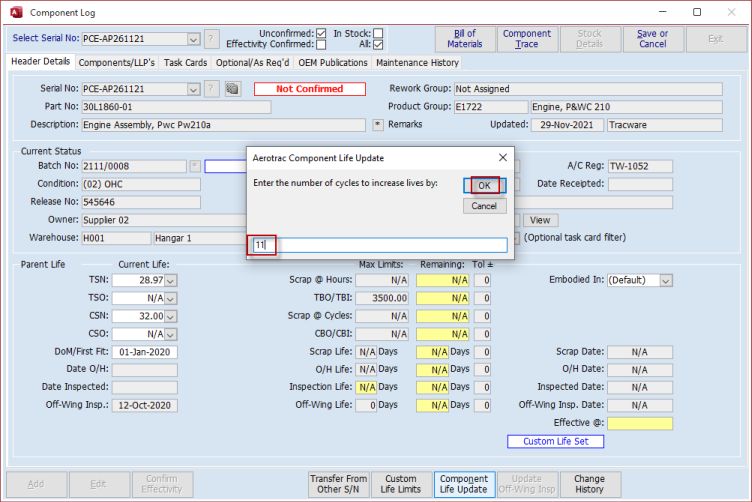Image resolution: width=752 pixels, height=502 pixels.
Task: Click the TBO/TBI max limit field 3500.00
Action: click(x=382, y=298)
